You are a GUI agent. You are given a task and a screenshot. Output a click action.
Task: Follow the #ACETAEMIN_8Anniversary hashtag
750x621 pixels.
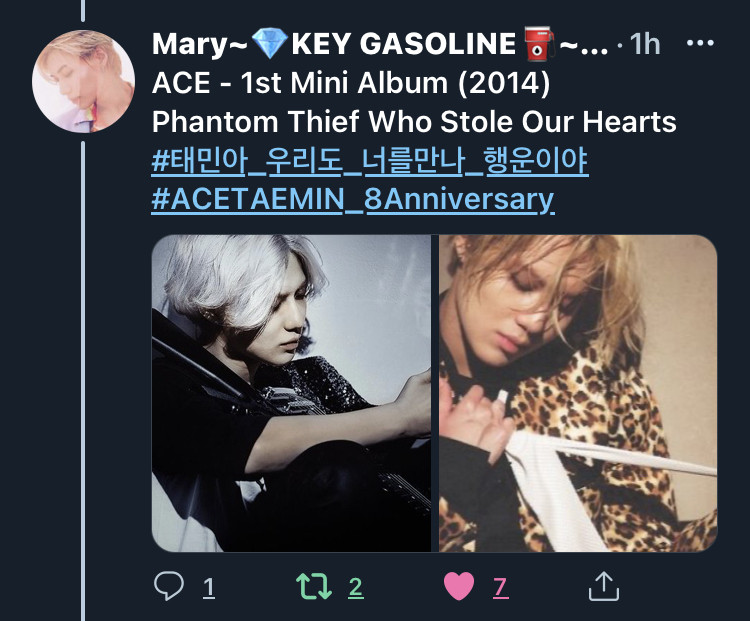coord(353,200)
